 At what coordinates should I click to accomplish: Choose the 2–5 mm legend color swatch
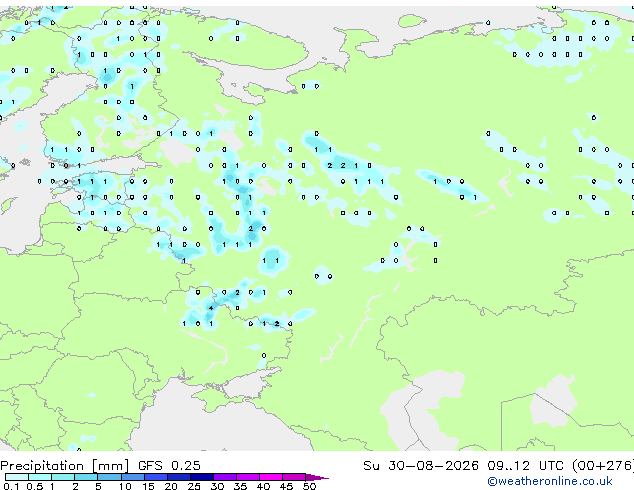click(86, 477)
